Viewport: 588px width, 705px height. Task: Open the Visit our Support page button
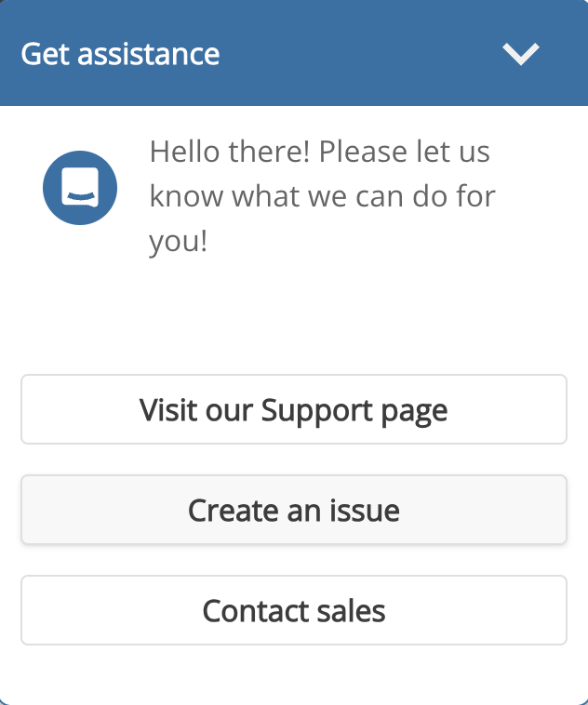[x=294, y=409]
